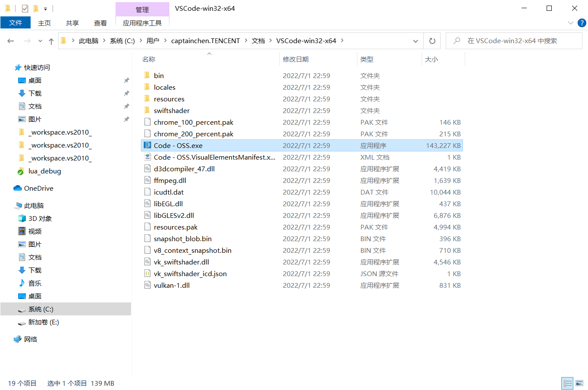
Task: Expand breadcrumb arrow after captainchen.TENCENT
Action: (x=246, y=41)
